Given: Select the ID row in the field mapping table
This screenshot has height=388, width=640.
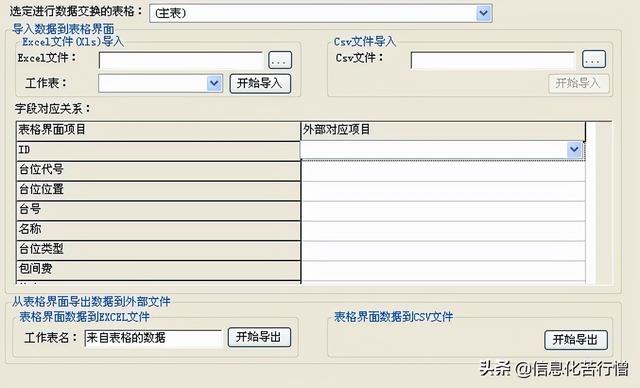Looking at the screenshot, I should [158, 151].
